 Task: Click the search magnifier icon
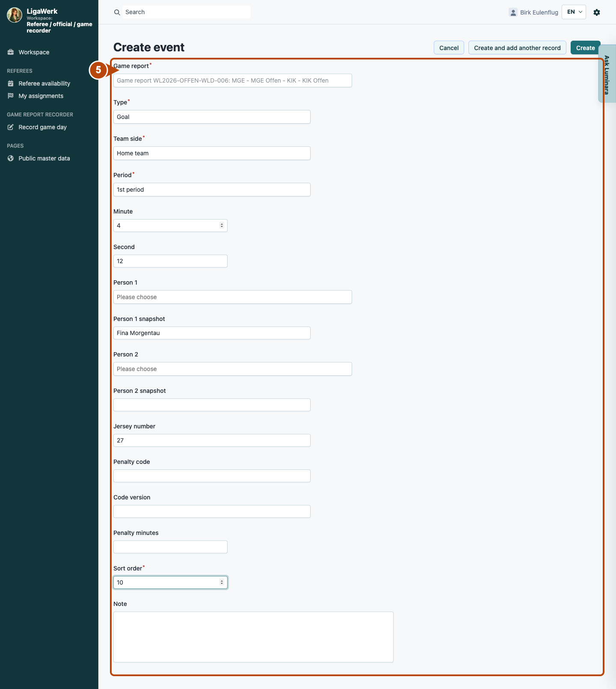coord(117,12)
